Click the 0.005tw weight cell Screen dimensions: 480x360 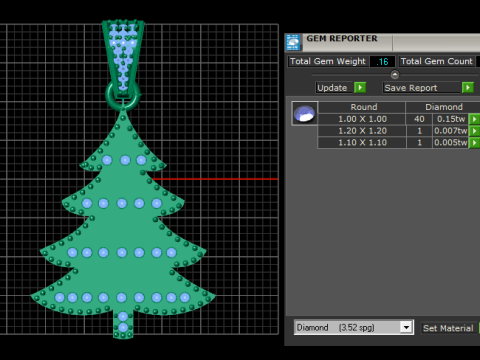(451, 143)
